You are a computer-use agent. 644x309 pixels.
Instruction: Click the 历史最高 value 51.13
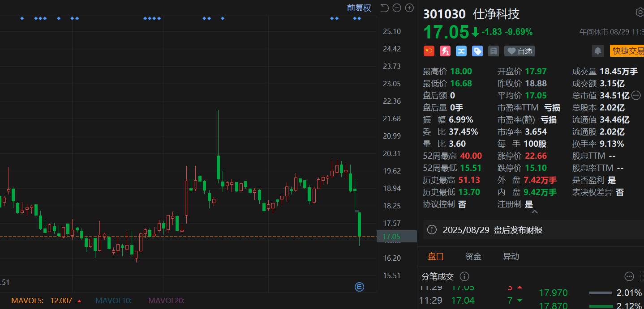point(470,180)
